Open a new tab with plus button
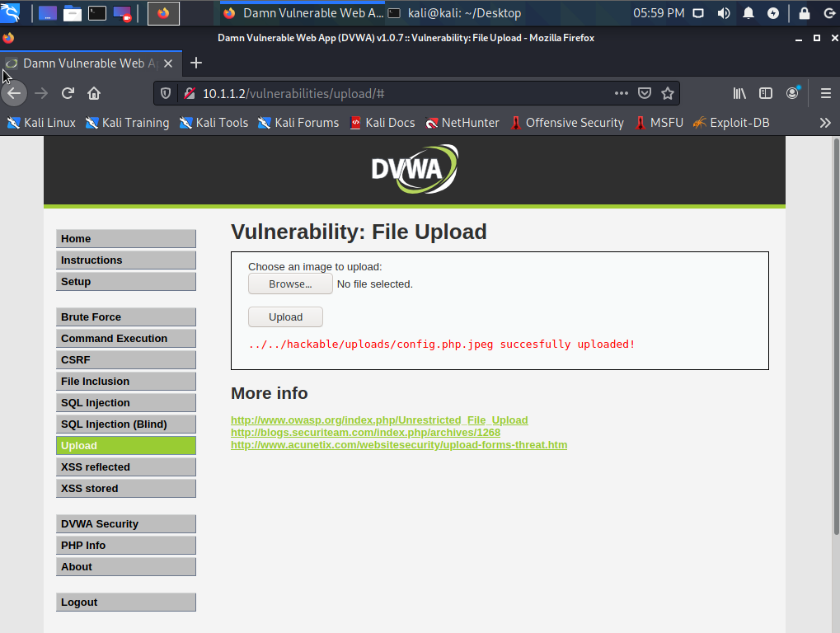This screenshot has width=840, height=633. pyautogui.click(x=195, y=63)
